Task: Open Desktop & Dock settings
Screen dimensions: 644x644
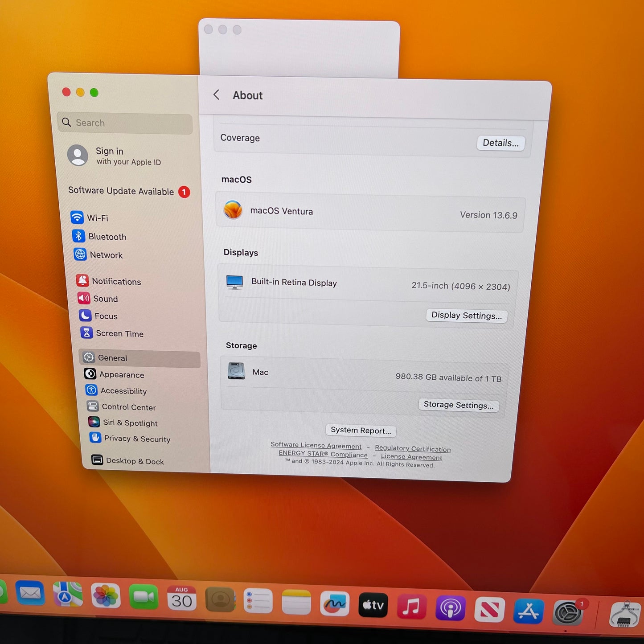Action: (128, 461)
